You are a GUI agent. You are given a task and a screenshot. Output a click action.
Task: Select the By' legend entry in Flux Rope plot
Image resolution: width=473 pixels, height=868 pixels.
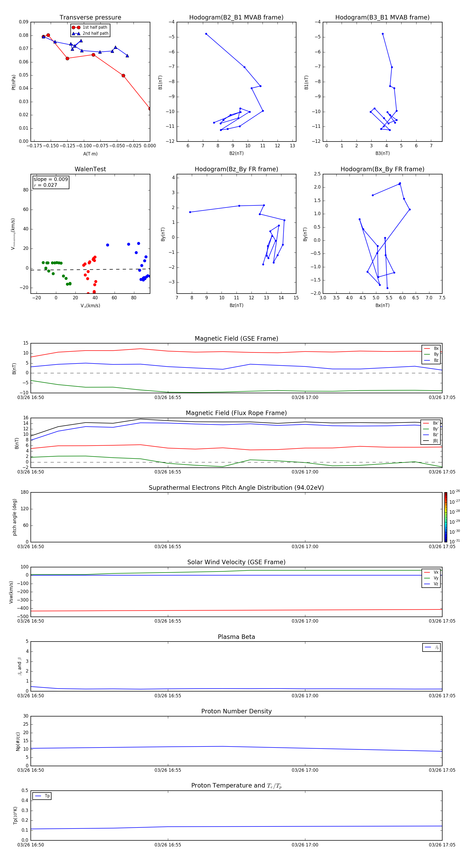[431, 429]
